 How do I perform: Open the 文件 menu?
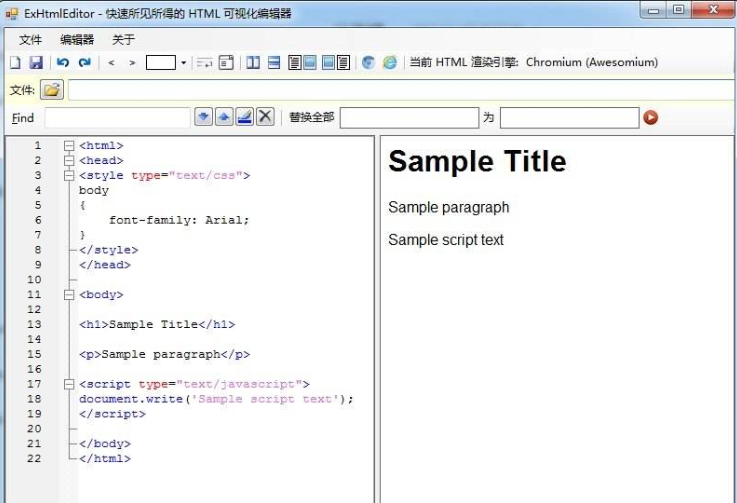[31, 40]
